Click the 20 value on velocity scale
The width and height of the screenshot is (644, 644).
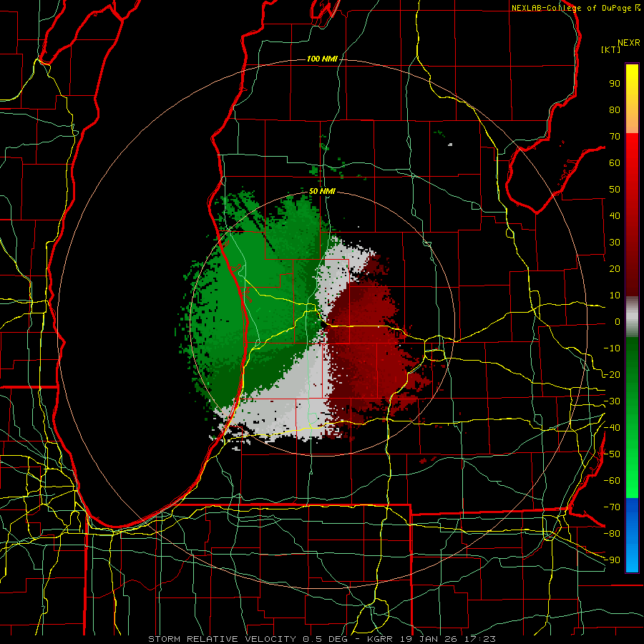pos(615,268)
